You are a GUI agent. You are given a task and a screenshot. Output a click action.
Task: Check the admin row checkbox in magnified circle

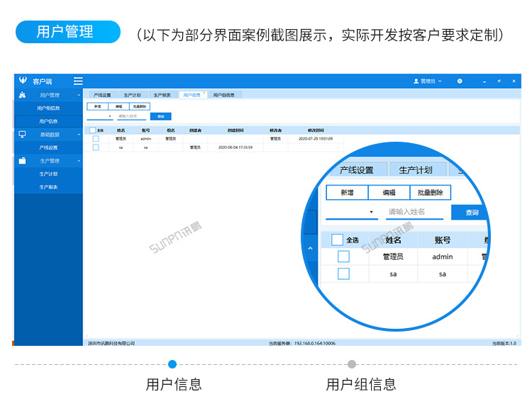343,257
